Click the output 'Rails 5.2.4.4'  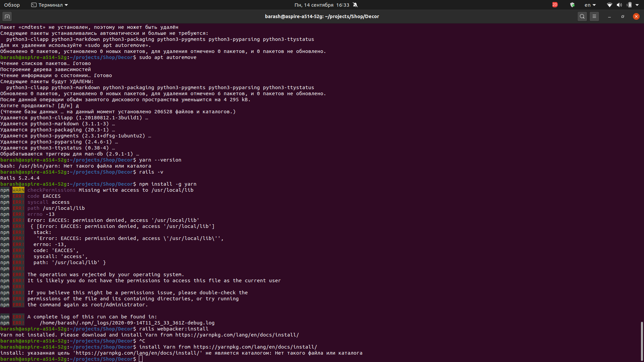(x=20, y=178)
